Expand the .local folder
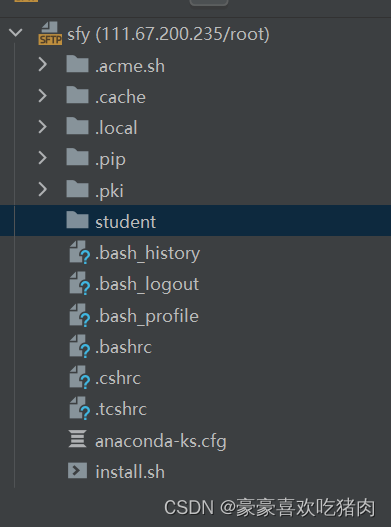Image resolution: width=391 pixels, height=527 pixels. click(42, 127)
